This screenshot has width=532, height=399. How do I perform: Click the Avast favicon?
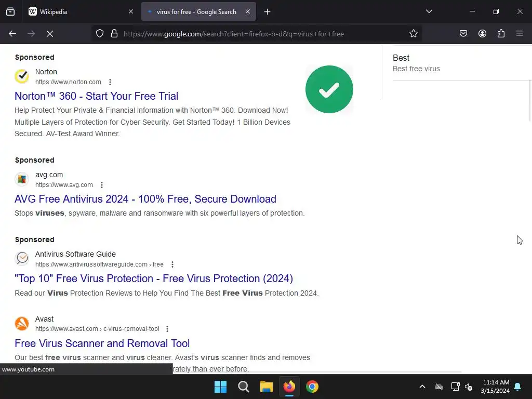[x=22, y=323]
